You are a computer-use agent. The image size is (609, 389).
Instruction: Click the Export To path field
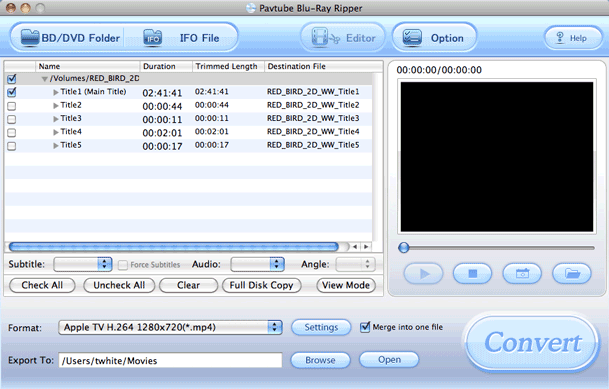tap(170, 360)
